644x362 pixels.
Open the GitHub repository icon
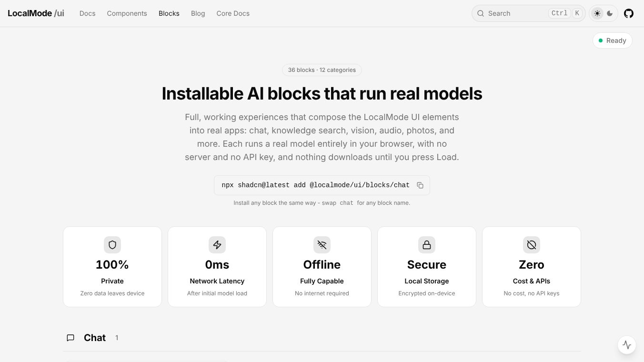(x=629, y=13)
